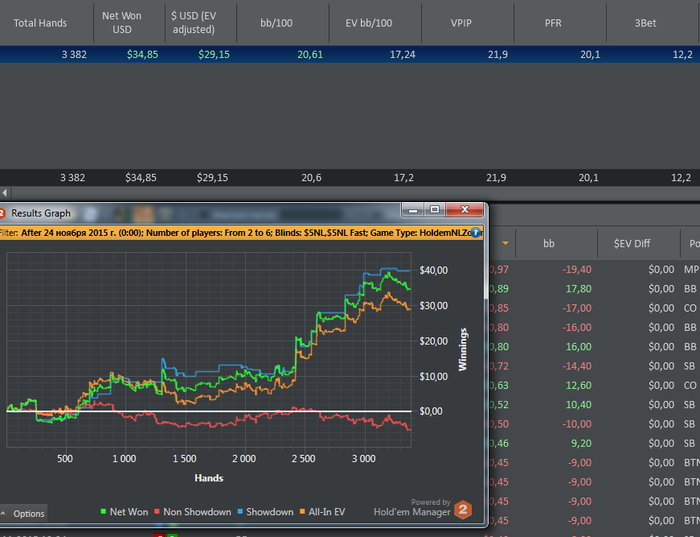700x537 pixels.
Task: Click the Results Graph title bar text
Action: [x=41, y=213]
